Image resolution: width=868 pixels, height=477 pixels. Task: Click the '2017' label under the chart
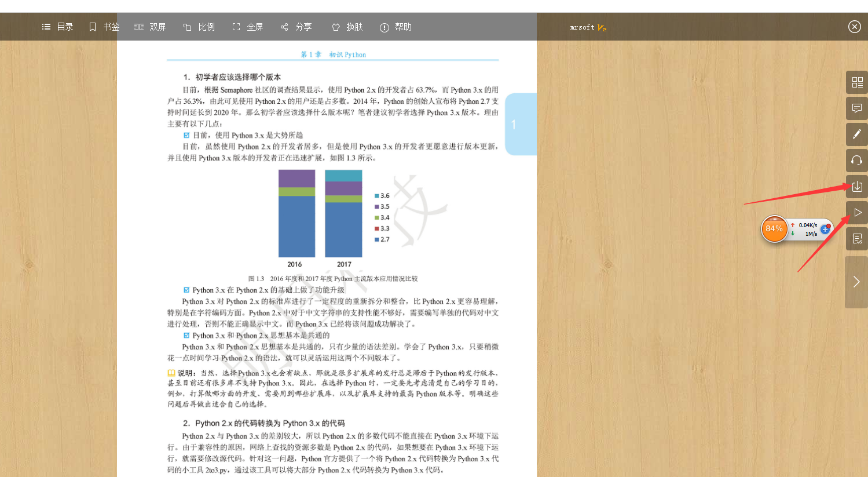[344, 264]
